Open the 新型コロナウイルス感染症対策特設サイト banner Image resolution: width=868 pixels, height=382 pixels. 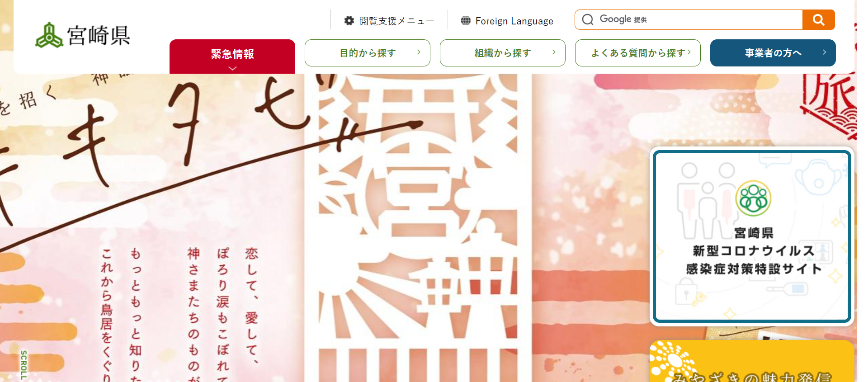tap(752, 236)
